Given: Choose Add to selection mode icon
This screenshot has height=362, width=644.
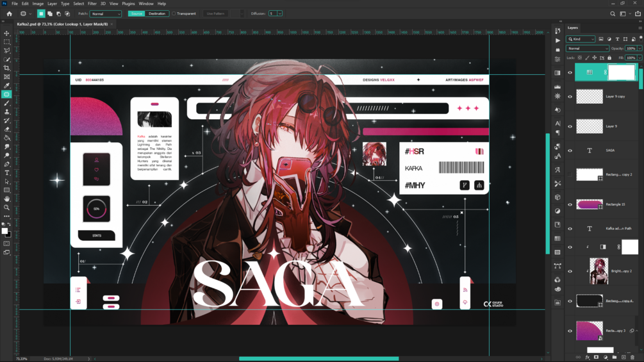Looking at the screenshot, I should coord(50,13).
